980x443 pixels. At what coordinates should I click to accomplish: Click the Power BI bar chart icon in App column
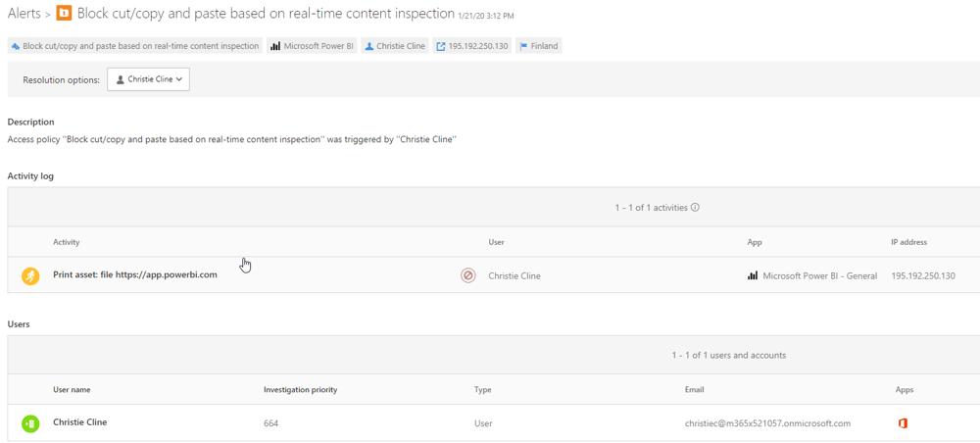pos(753,276)
